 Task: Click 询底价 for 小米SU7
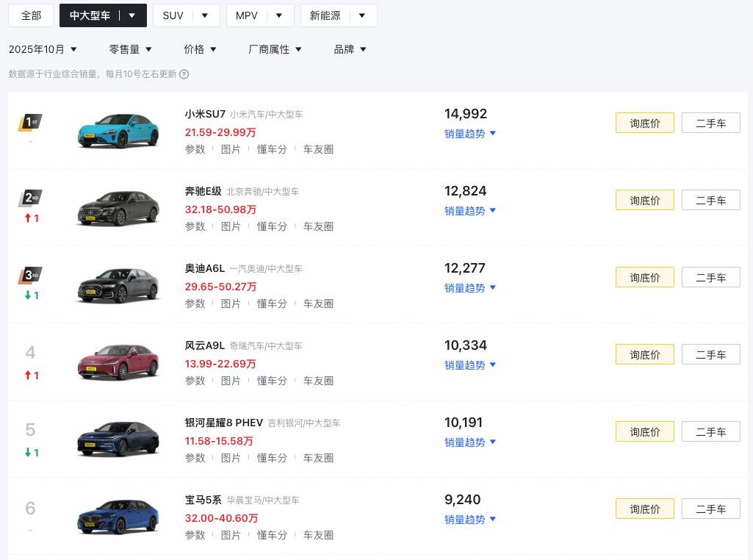coord(644,123)
